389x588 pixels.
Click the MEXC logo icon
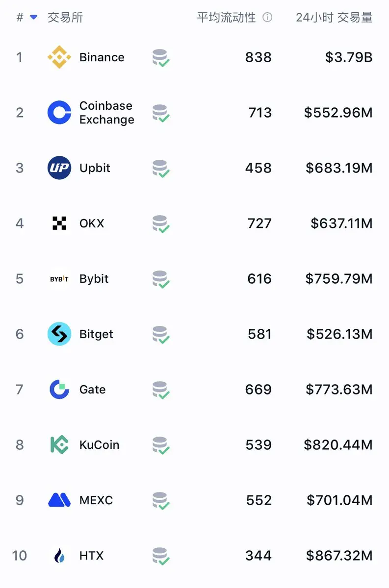pyautogui.click(x=59, y=500)
